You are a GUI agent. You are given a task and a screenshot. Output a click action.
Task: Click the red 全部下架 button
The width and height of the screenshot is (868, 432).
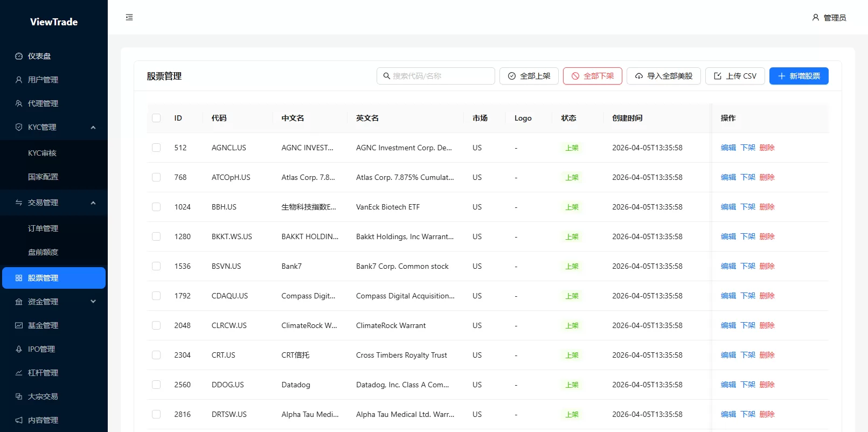(593, 76)
